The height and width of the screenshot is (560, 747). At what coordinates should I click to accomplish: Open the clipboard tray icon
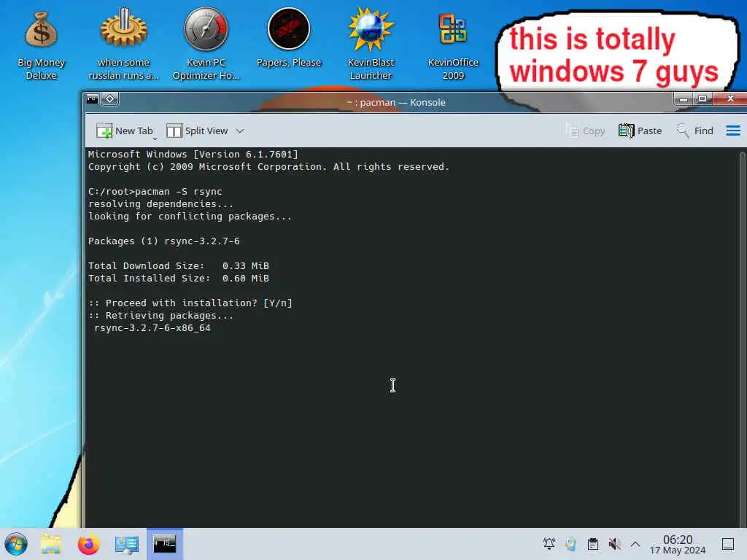[592, 543]
